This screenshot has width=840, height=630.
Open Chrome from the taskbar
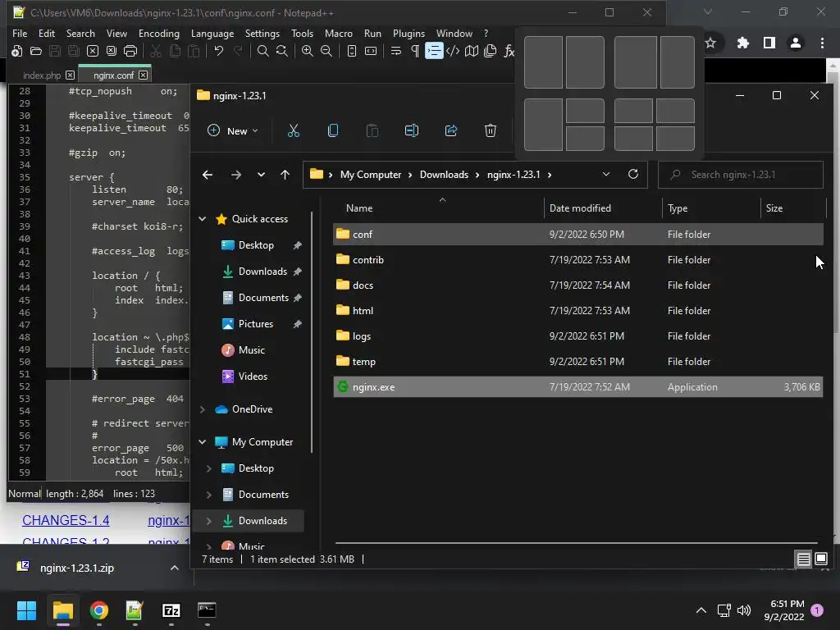[x=99, y=610]
